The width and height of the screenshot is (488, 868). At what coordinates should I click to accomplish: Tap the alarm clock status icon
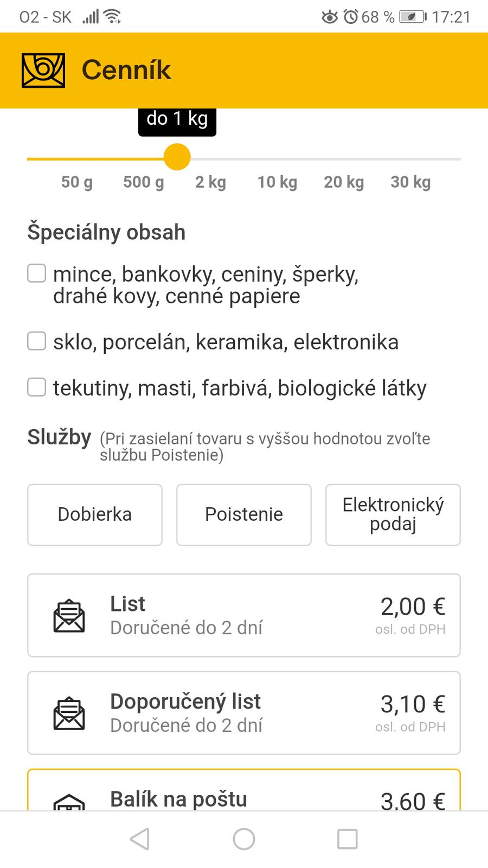click(x=351, y=17)
